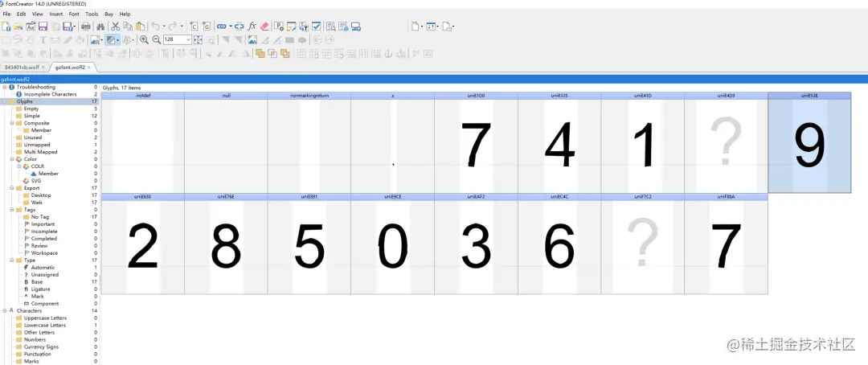Select the uniE52E glyph showing 9

[x=809, y=142]
